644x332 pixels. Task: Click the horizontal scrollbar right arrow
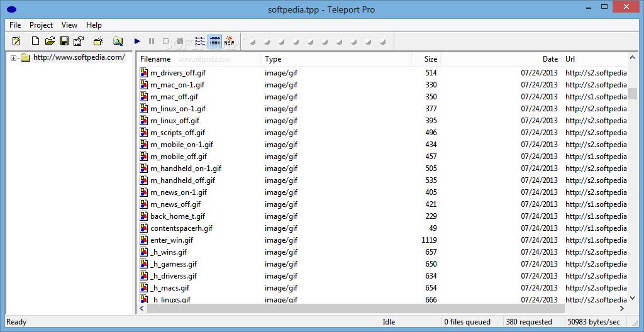pos(622,308)
